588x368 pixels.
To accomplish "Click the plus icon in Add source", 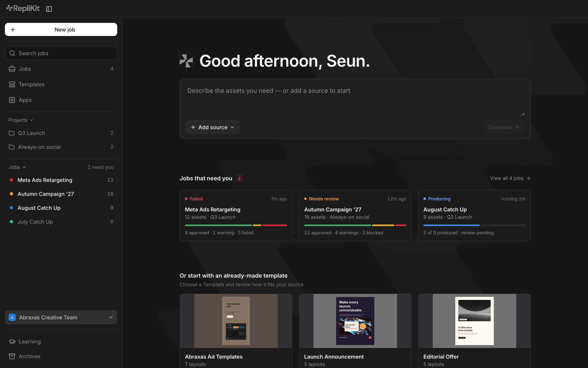I will pos(193,127).
